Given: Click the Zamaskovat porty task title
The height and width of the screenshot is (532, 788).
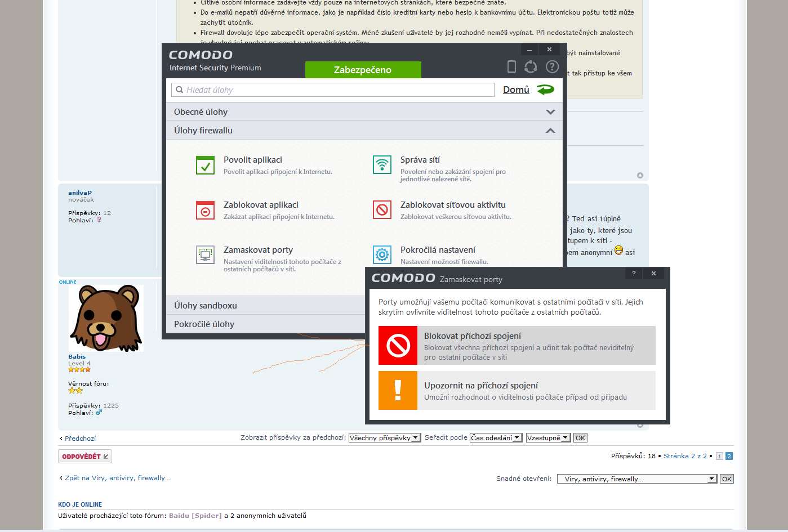Looking at the screenshot, I should 258,250.
